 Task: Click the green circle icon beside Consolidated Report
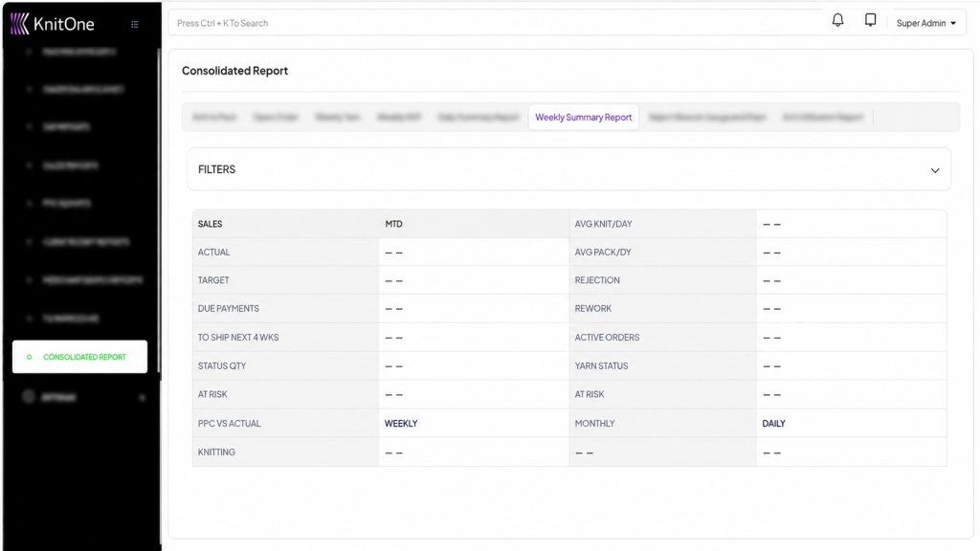coord(29,357)
